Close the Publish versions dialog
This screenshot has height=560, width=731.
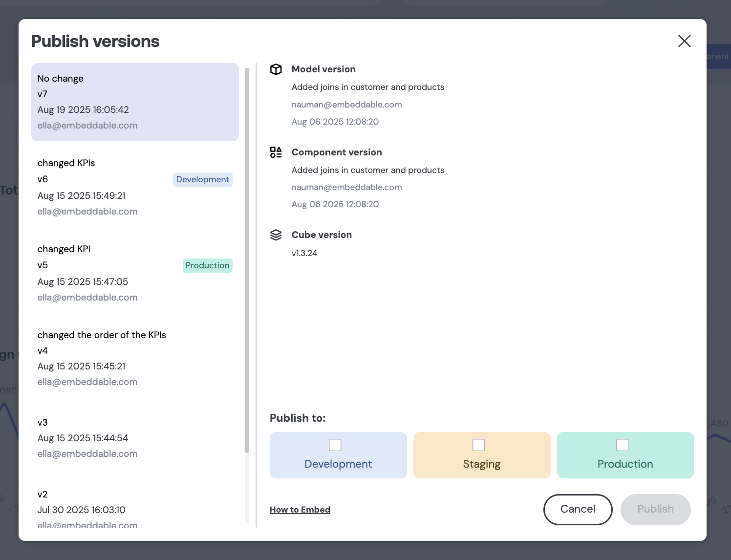(684, 41)
